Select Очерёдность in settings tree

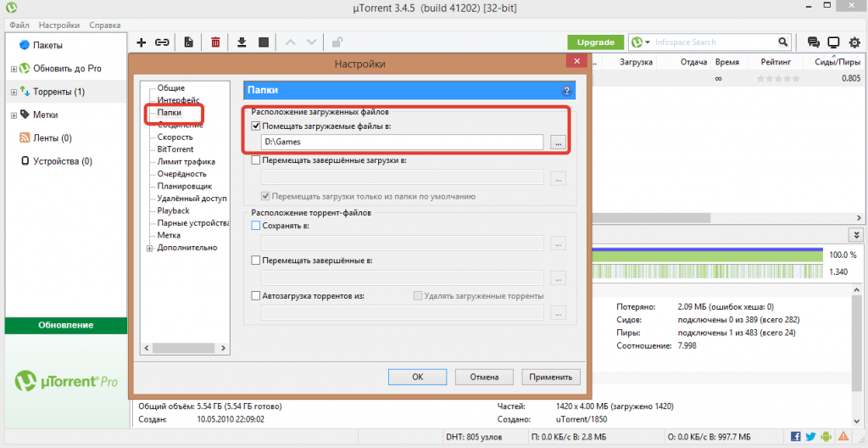click(181, 174)
